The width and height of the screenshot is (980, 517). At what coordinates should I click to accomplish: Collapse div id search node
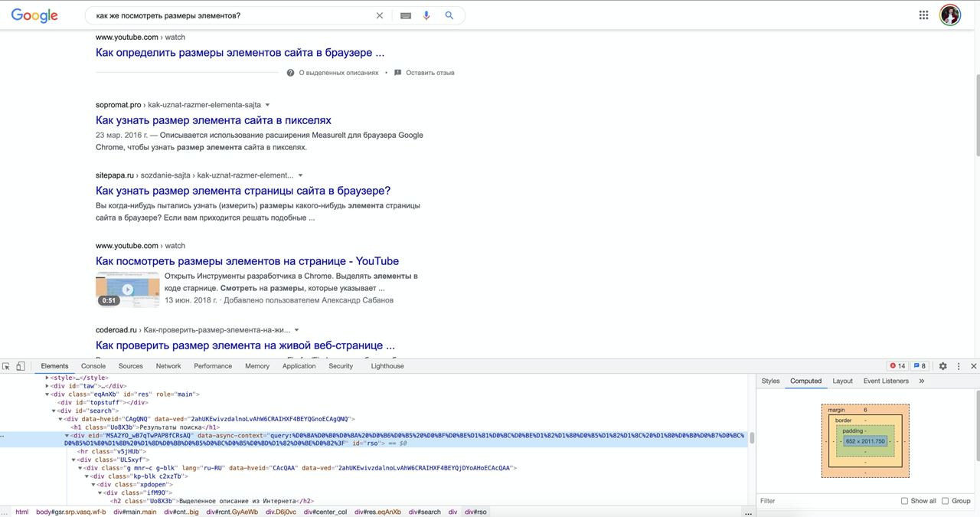coord(54,411)
